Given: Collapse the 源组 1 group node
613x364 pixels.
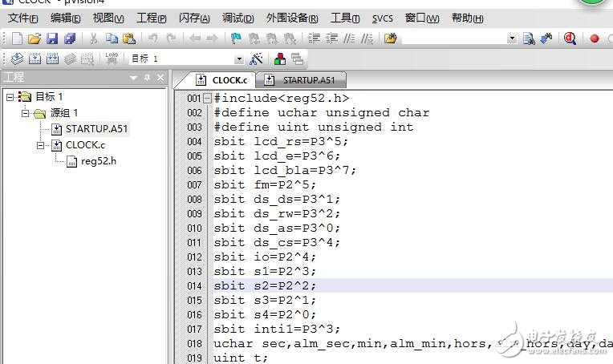Looking at the screenshot, I should [26, 113].
